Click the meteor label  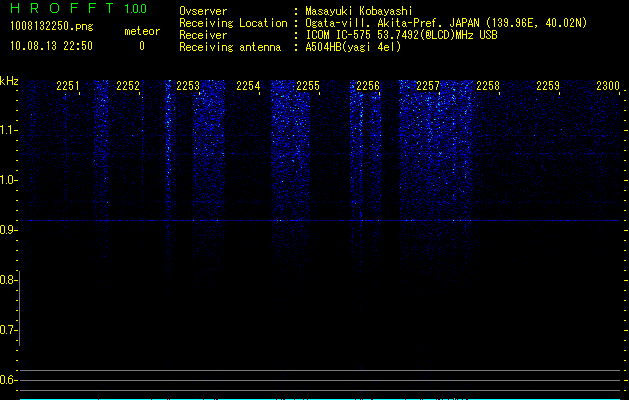[142, 31]
